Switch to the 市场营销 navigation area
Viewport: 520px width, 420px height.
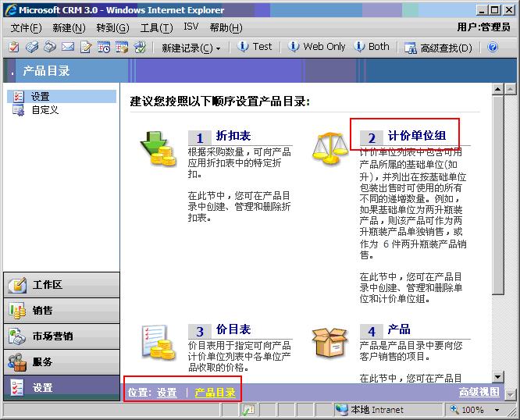[x=62, y=336]
